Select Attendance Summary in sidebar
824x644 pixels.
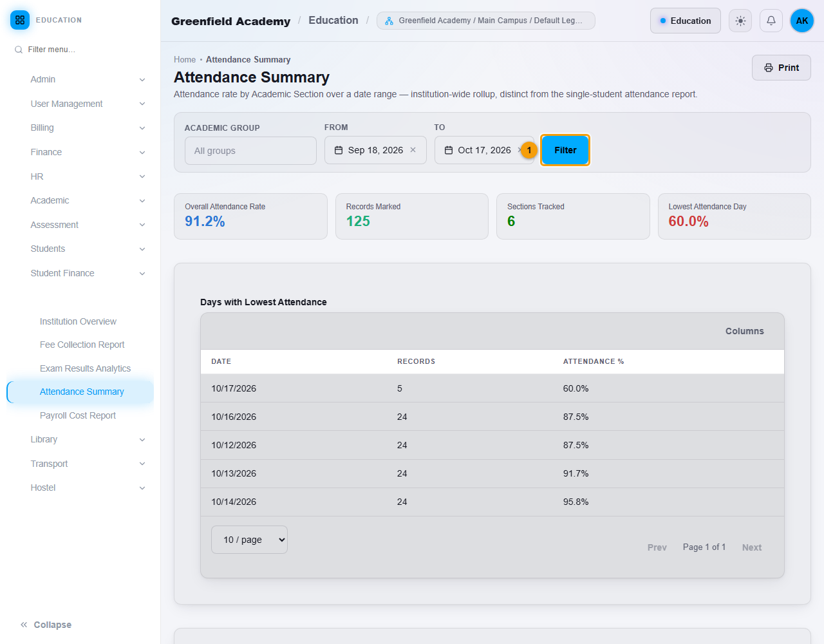pos(80,392)
